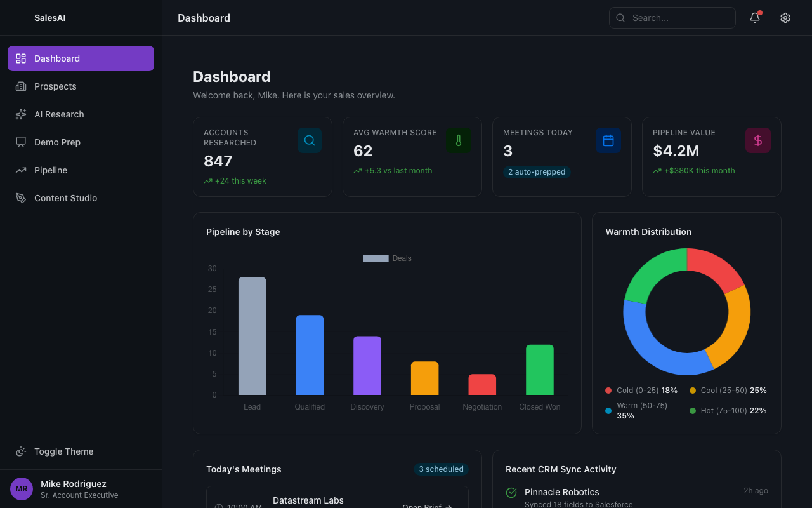The height and width of the screenshot is (508, 812).
Task: Select the Content Studio tag icon
Action: click(x=21, y=198)
